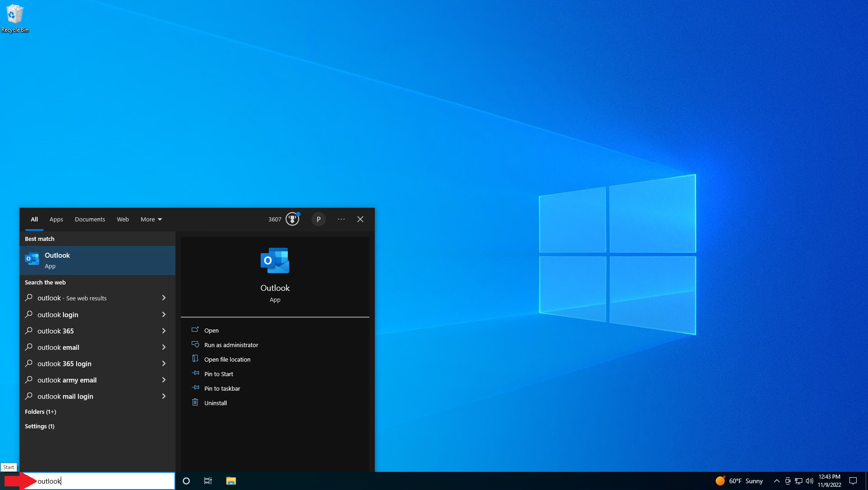Select the 'outlook army email' web suggestion
Viewport: 868px width, 490px height.
tap(97, 380)
